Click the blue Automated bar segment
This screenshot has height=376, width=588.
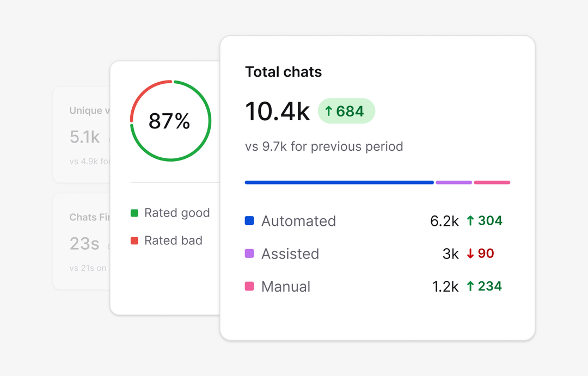coord(339,182)
